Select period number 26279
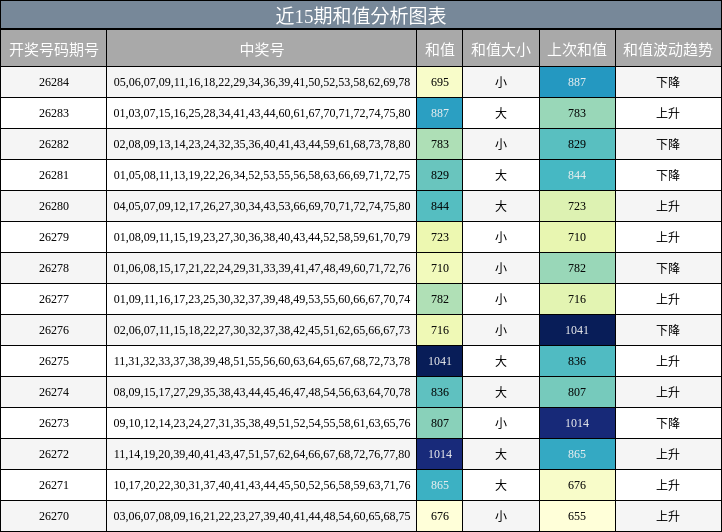This screenshot has width=722, height=532. (x=54, y=237)
